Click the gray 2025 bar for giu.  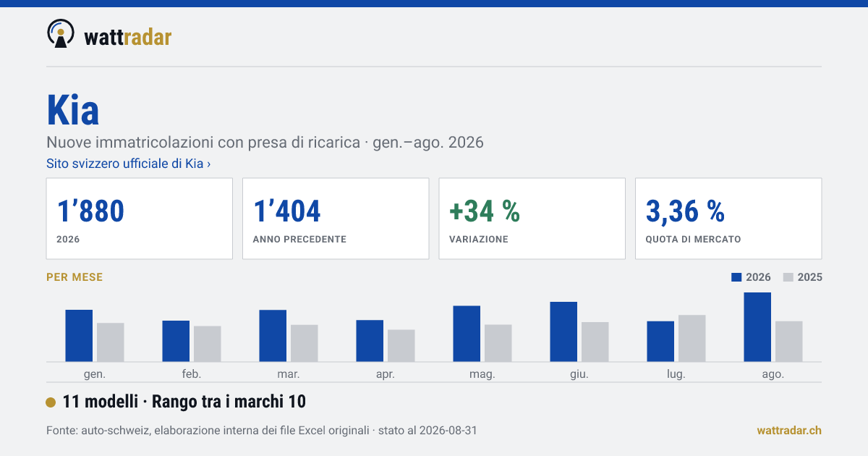[595, 342]
